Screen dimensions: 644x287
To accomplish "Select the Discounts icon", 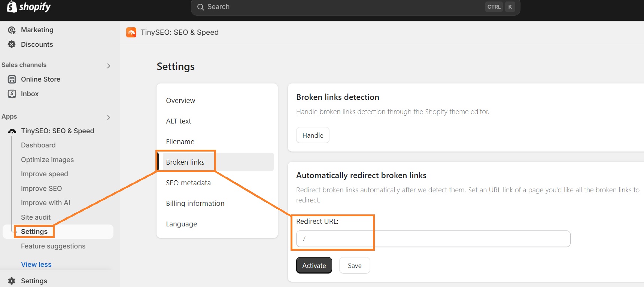I will coord(11,44).
